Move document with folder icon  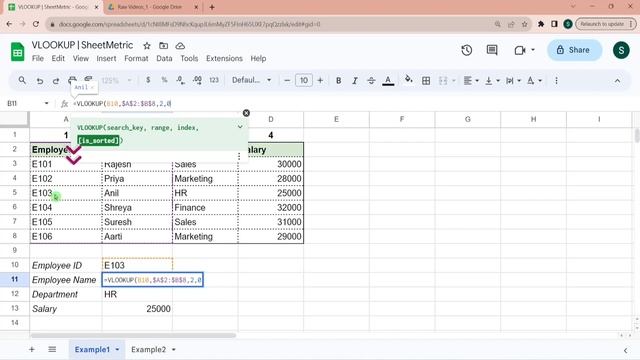tap(163, 46)
